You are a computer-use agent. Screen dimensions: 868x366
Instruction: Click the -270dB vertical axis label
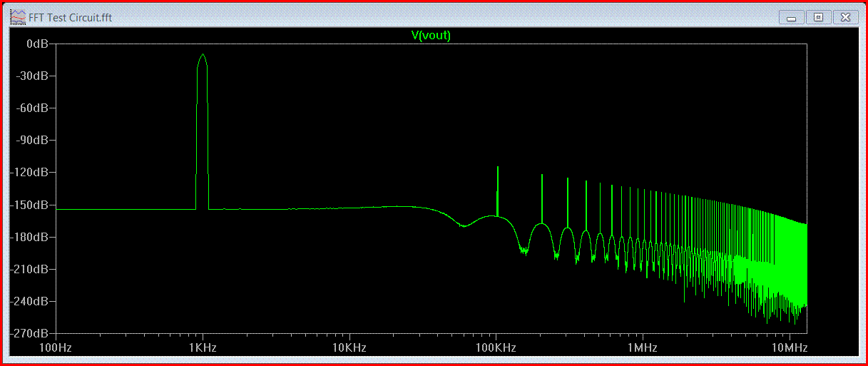(x=31, y=333)
